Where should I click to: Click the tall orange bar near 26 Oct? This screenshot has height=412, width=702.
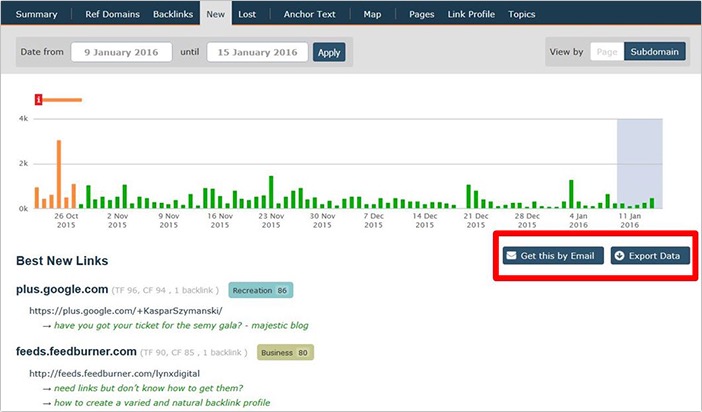(60, 174)
